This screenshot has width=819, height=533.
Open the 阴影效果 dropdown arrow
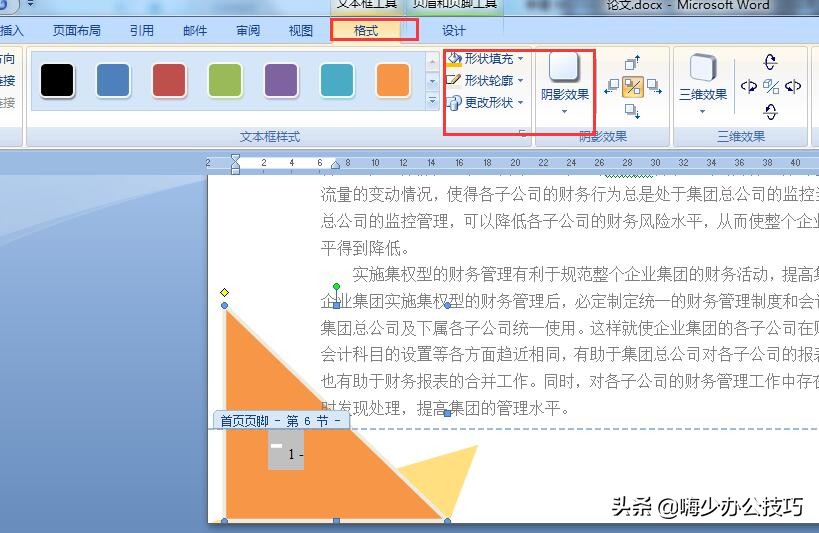pyautogui.click(x=565, y=111)
